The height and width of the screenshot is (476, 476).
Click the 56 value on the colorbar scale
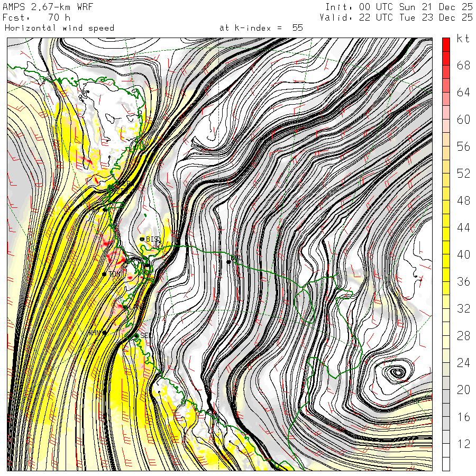click(463, 147)
